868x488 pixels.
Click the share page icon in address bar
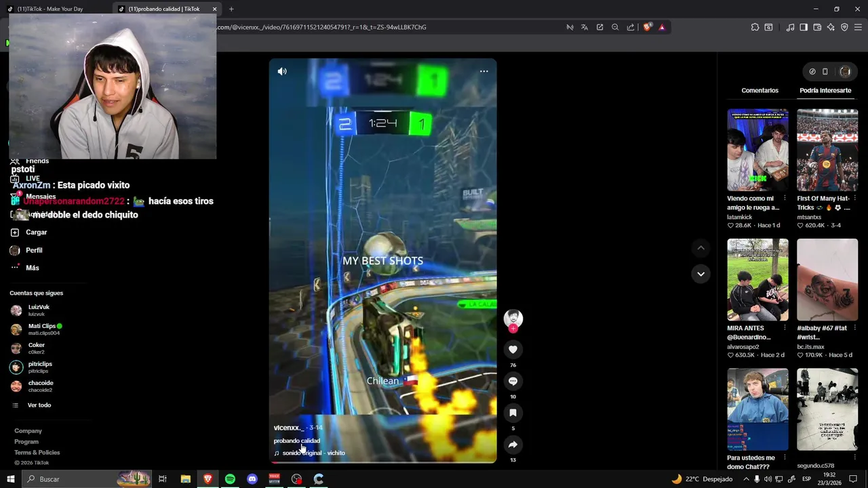tap(631, 27)
